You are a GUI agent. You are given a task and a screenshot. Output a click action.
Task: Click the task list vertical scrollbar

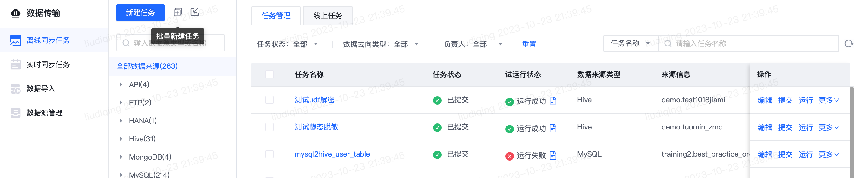point(851,132)
